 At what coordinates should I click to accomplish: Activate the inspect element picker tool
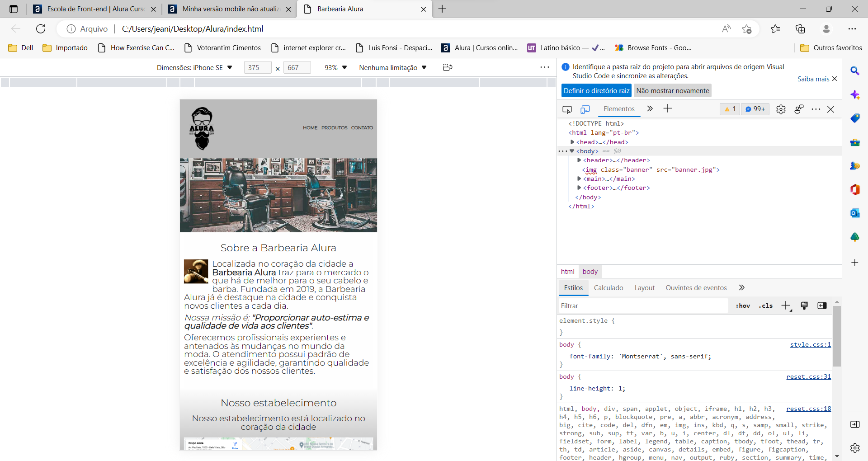coord(567,109)
